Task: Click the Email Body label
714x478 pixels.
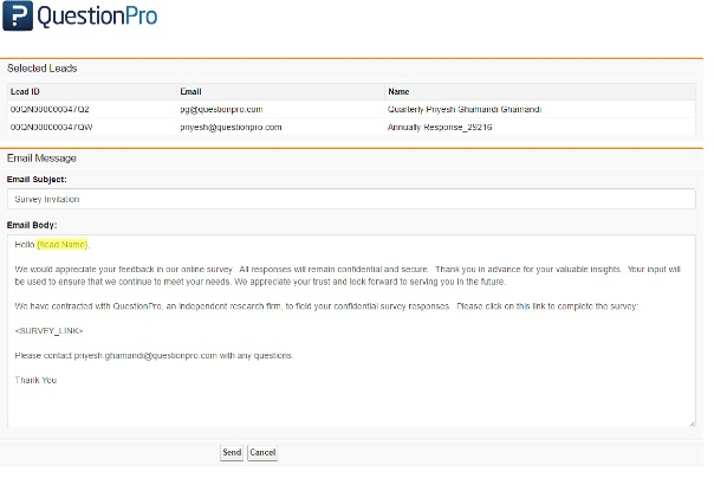Action: (32, 225)
